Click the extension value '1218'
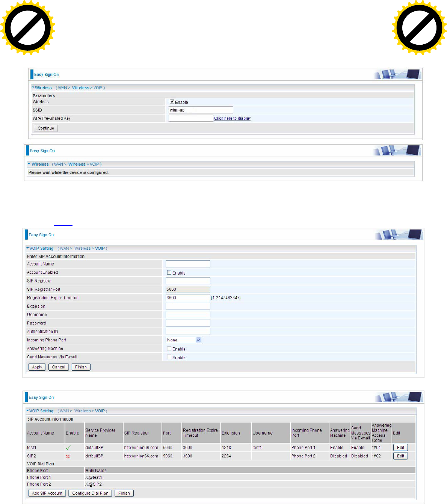Viewport: 447px width, 504px height. pyautogui.click(x=226, y=448)
